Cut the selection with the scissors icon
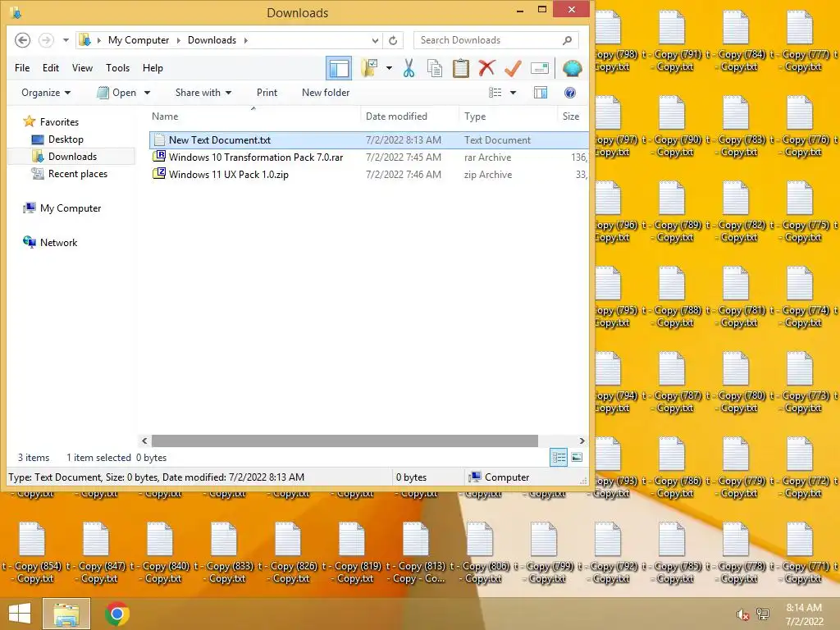Screen dimensions: 840x630 pos(409,68)
